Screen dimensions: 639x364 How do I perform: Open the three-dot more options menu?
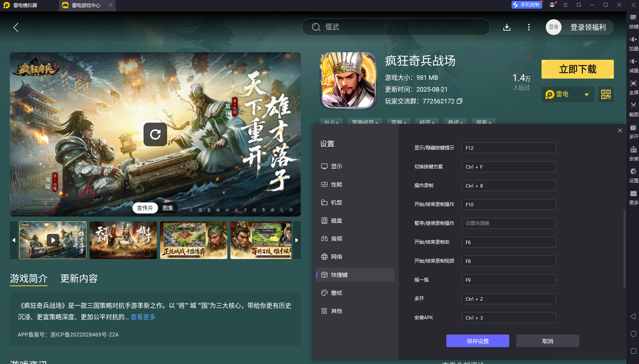coord(529,27)
